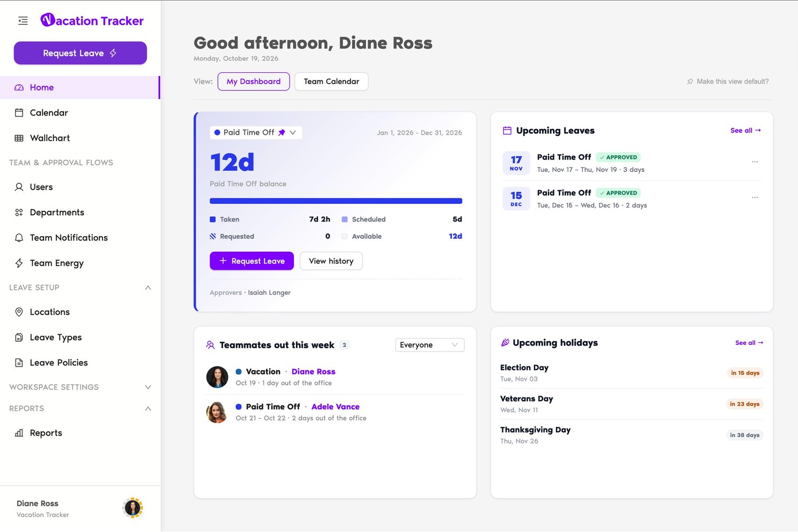Click the Locations pin icon
The image size is (798, 532).
coord(19,312)
